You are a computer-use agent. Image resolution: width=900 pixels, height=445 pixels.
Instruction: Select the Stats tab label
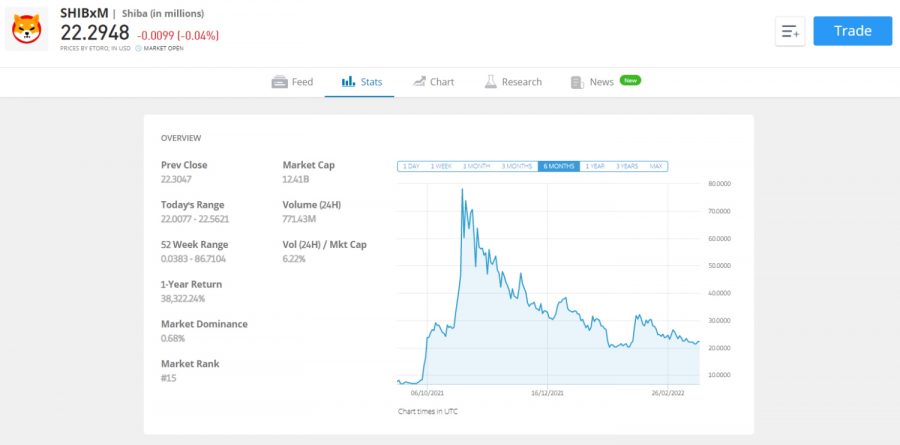point(371,82)
